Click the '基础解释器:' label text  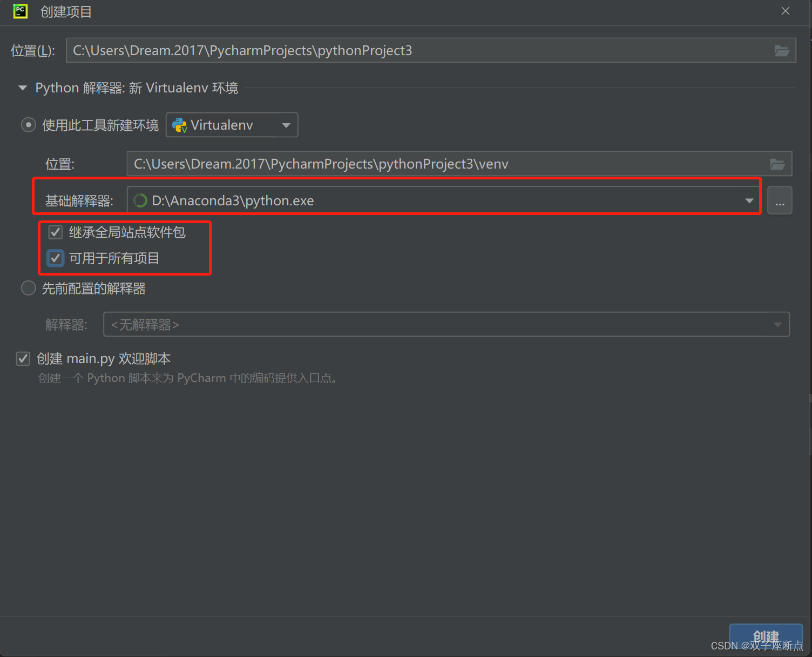click(79, 201)
